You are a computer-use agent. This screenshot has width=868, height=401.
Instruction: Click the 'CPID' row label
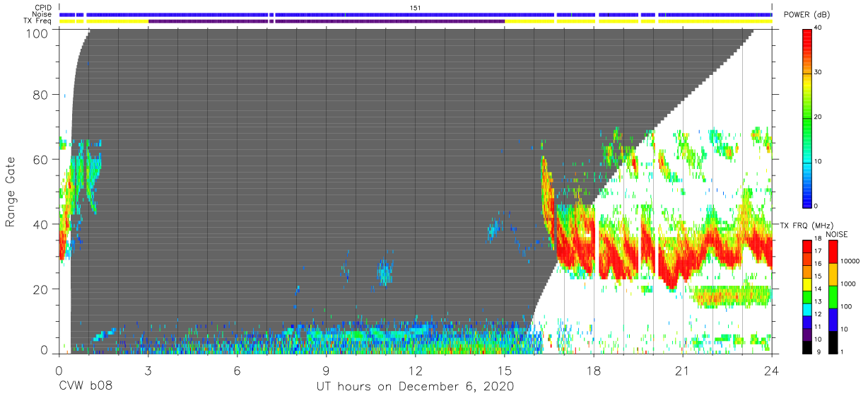pyautogui.click(x=43, y=8)
